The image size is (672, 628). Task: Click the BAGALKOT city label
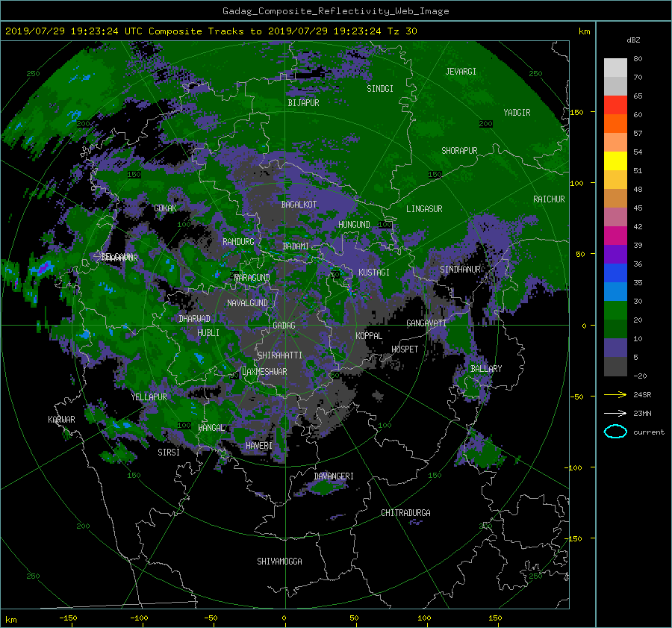pyautogui.click(x=299, y=205)
